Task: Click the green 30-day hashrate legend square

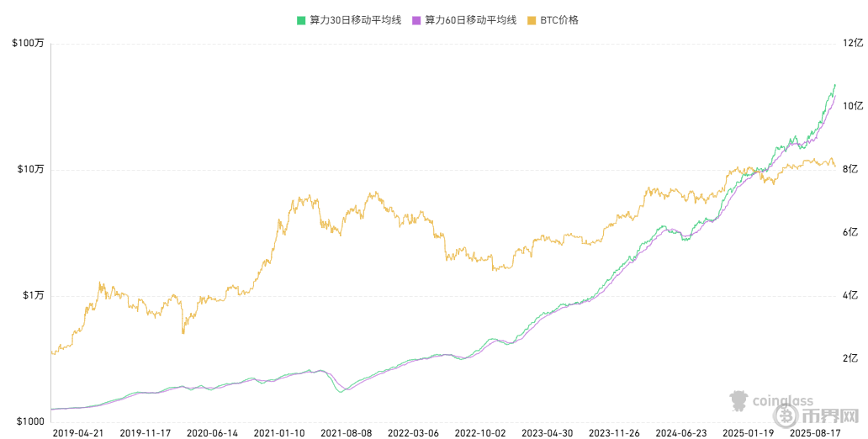Action: point(300,20)
